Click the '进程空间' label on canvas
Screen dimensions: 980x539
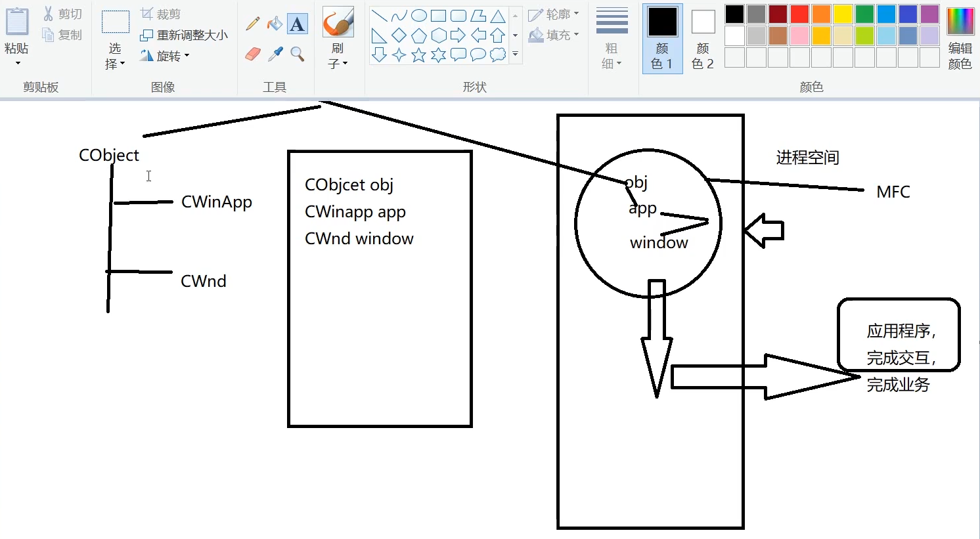[x=807, y=158]
